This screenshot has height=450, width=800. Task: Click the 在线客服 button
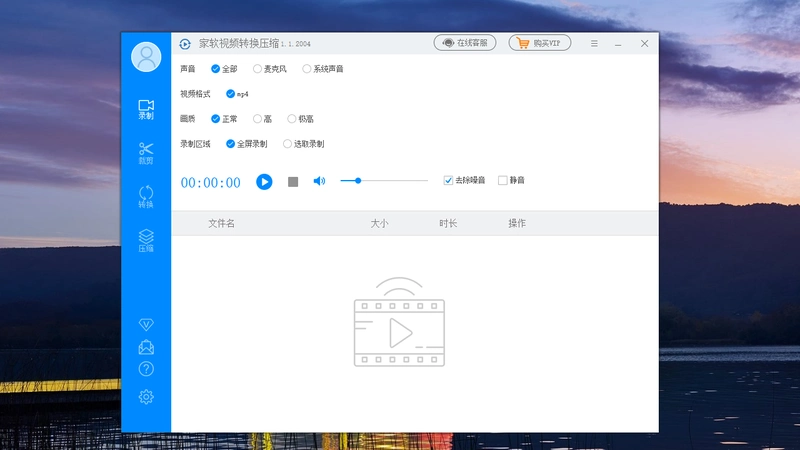tap(465, 43)
